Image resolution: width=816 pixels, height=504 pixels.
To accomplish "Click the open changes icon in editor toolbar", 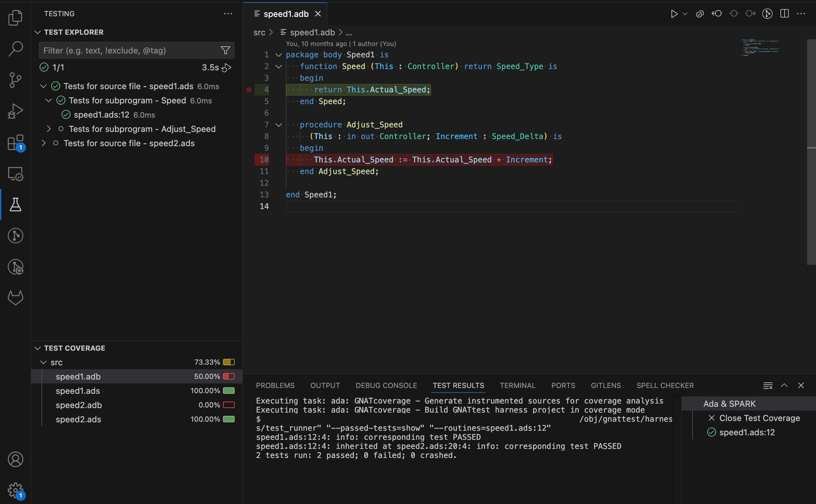I will tap(700, 14).
